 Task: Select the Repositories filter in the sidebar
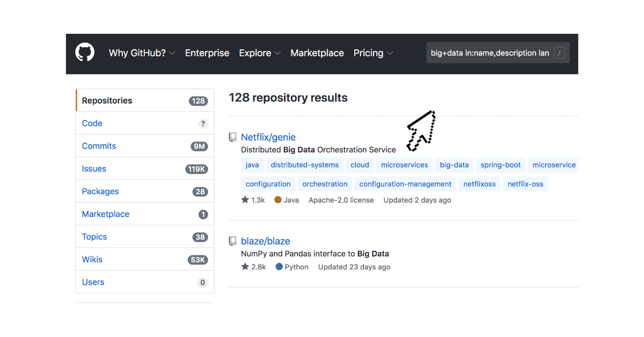pos(145,100)
